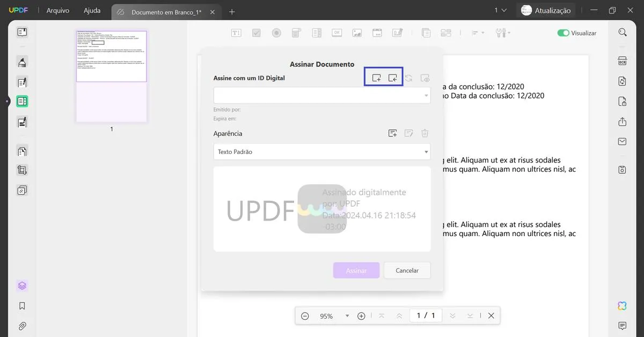Open the Protect PDF lock icon
This screenshot has height=337, width=644.
click(x=623, y=101)
